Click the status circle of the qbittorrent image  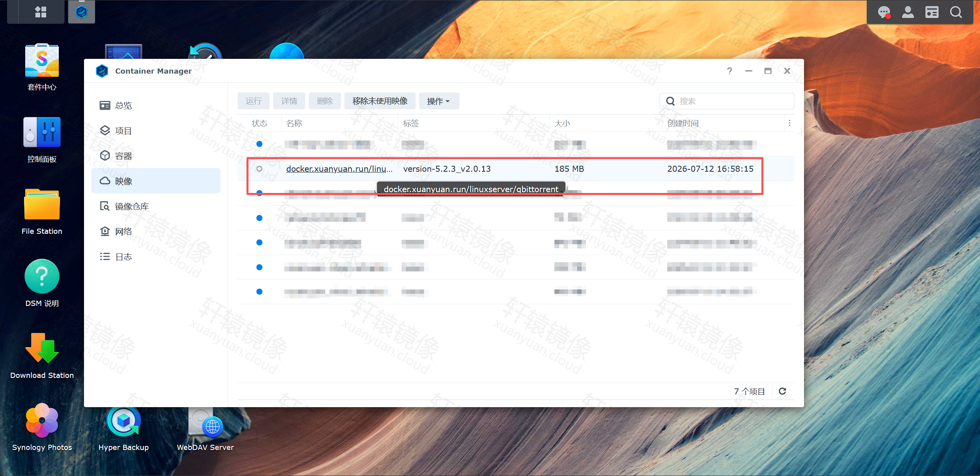pos(260,169)
